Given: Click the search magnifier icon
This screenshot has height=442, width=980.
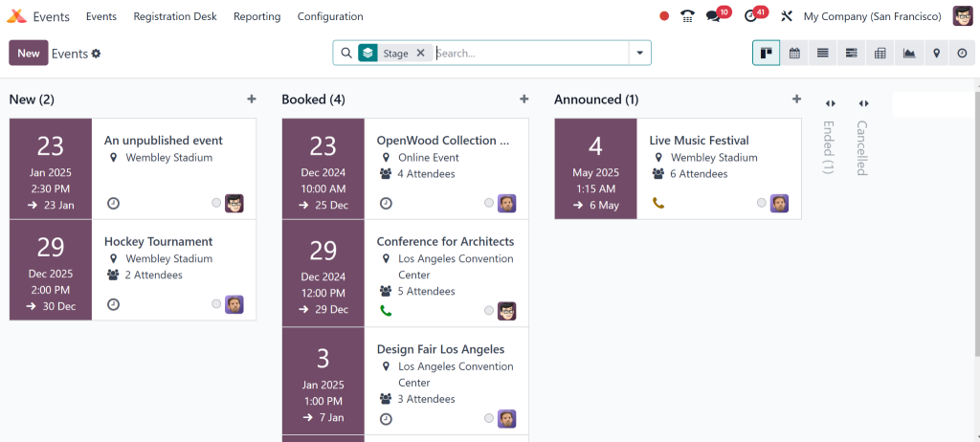Looking at the screenshot, I should (x=345, y=54).
